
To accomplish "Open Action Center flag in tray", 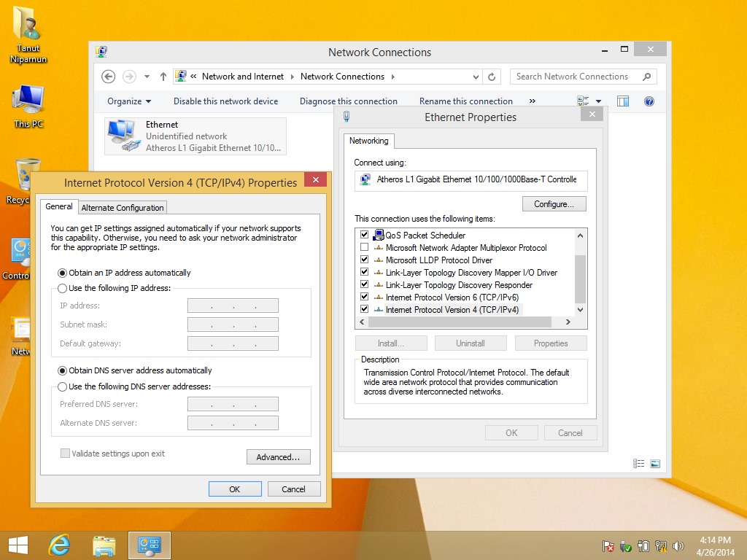I will pos(608,546).
